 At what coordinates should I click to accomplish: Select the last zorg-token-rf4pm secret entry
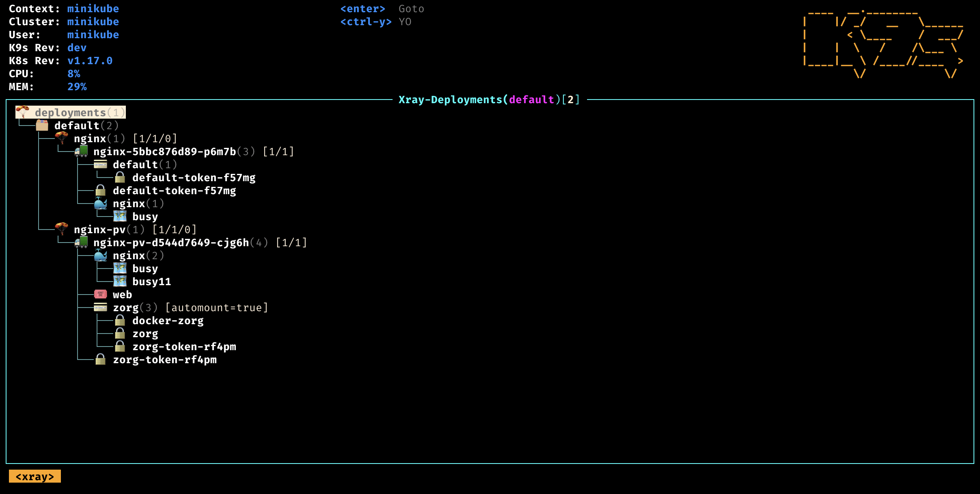(164, 360)
